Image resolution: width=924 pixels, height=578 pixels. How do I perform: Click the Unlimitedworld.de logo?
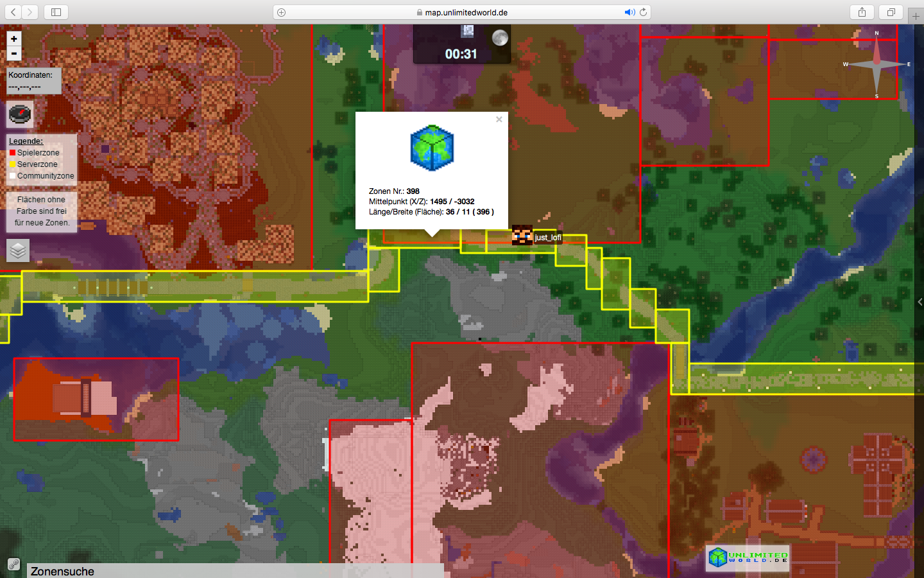point(748,557)
